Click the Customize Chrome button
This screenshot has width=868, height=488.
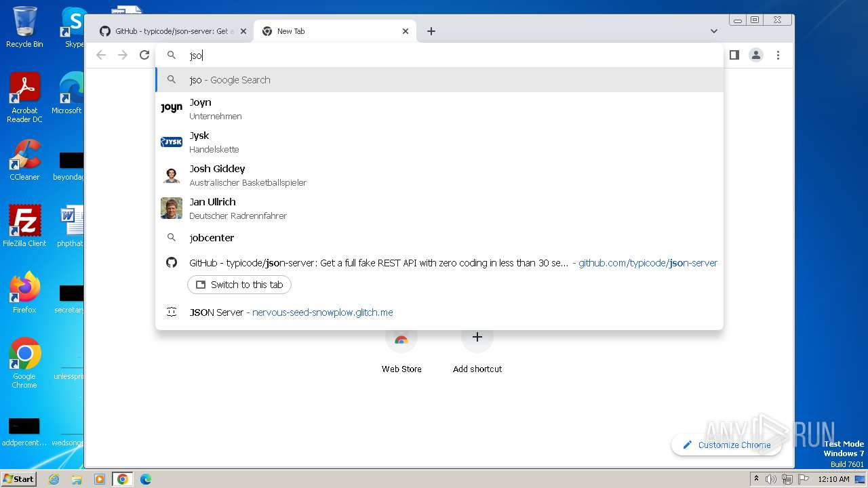pos(726,445)
